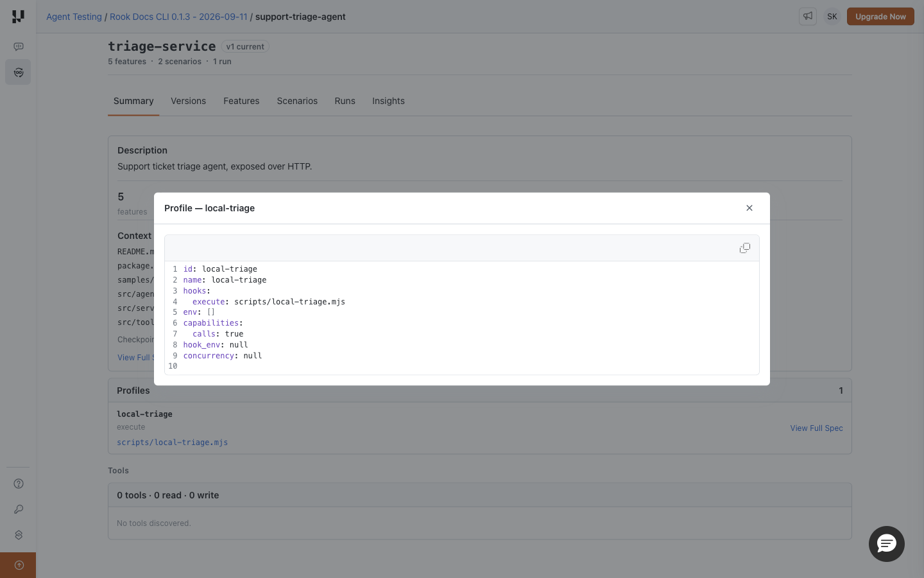The width and height of the screenshot is (924, 578).
Task: Switch to the Scenarios tab
Action: pyautogui.click(x=297, y=101)
